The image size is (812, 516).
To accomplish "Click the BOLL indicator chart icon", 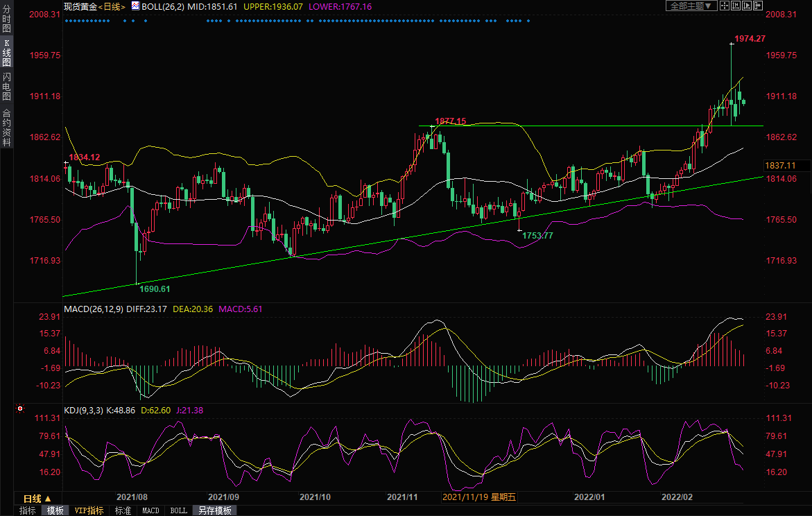I will point(135,6).
